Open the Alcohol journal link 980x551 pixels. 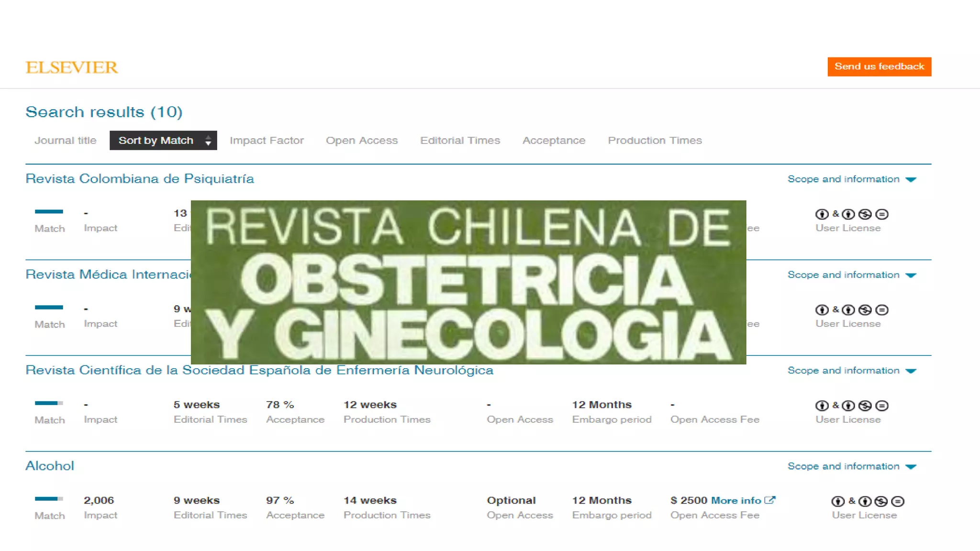click(x=50, y=466)
